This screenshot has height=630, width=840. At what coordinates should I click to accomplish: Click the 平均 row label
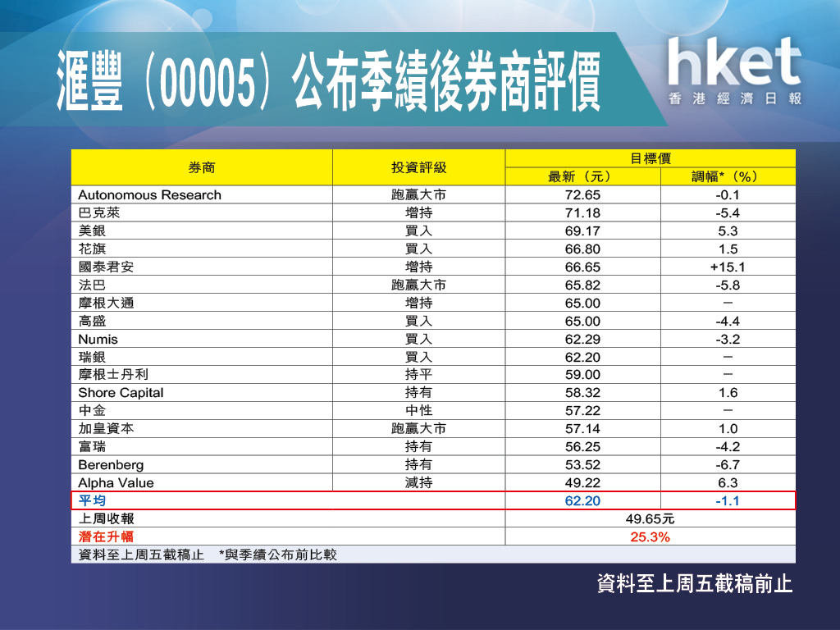click(92, 500)
